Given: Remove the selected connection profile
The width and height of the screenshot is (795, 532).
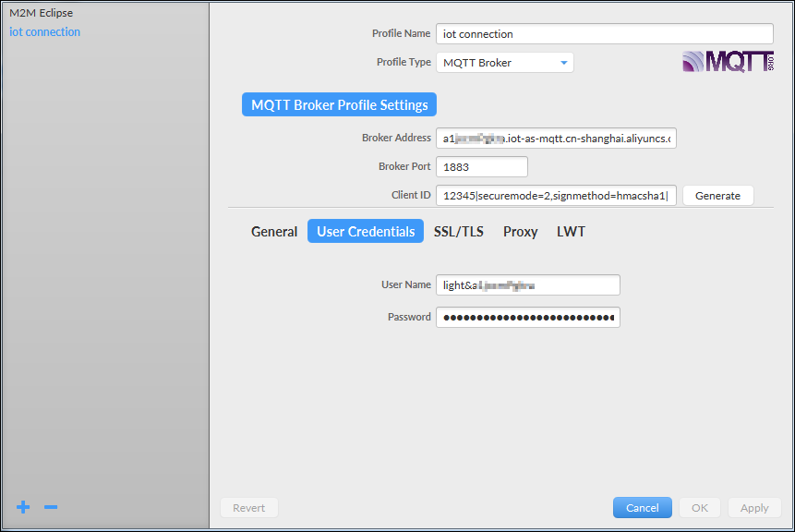Looking at the screenshot, I should 50,507.
